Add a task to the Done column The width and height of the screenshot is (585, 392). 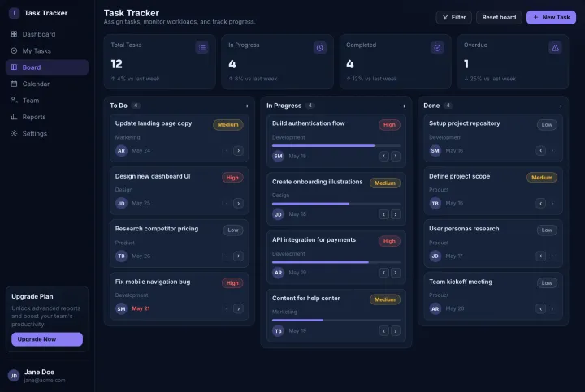click(x=561, y=106)
